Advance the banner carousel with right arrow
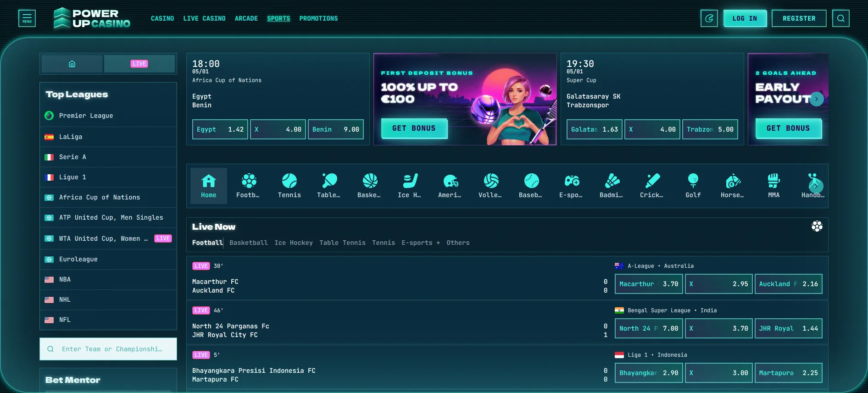Screen dimensions: 868x393 817,99
